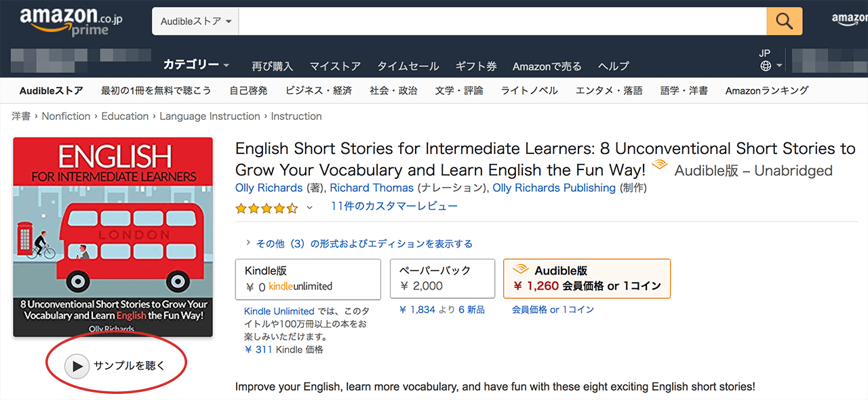The image size is (868, 400).
Task: Open 11件のカスタマーレビュー link
Action: tap(394, 206)
